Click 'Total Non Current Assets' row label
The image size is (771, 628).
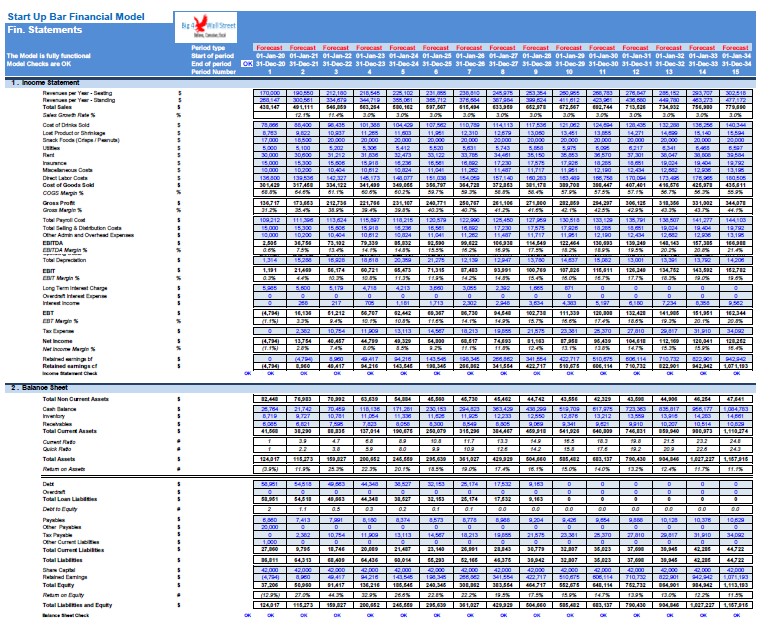click(75, 399)
